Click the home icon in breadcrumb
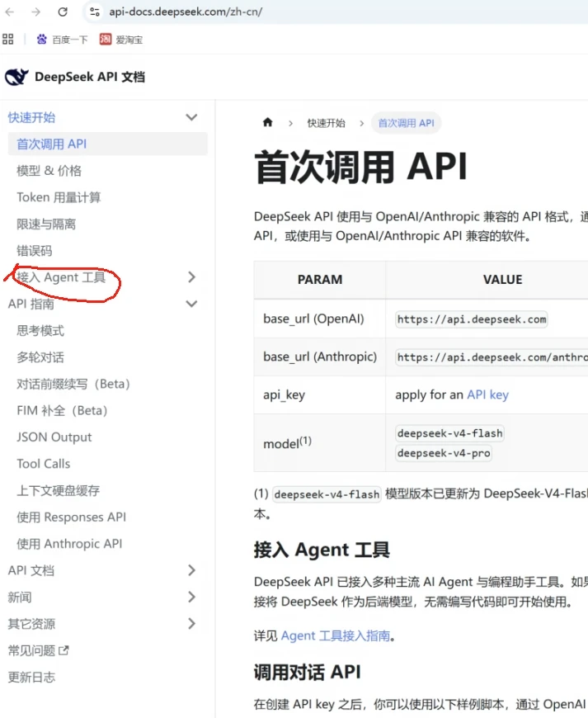Viewport: 588px width, 718px height. click(268, 122)
